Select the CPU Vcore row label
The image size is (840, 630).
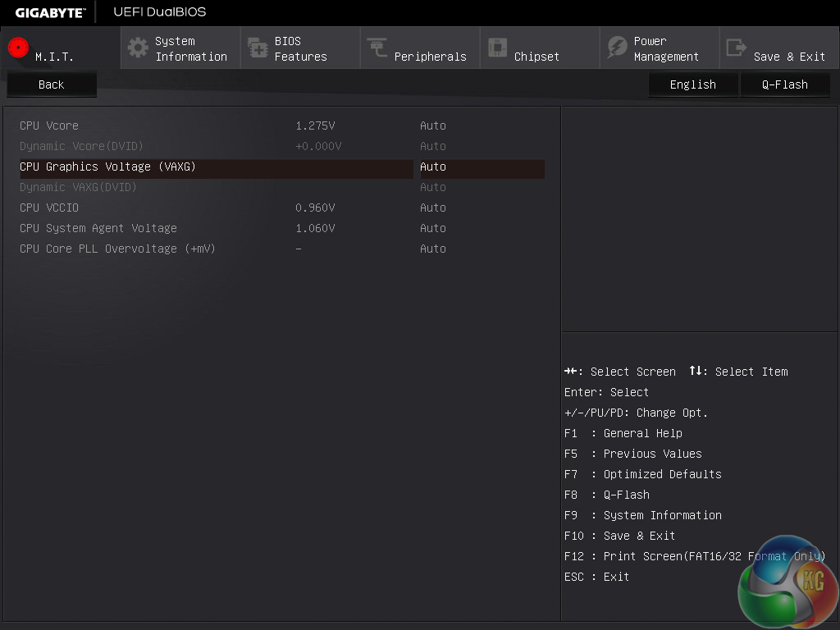(49, 126)
